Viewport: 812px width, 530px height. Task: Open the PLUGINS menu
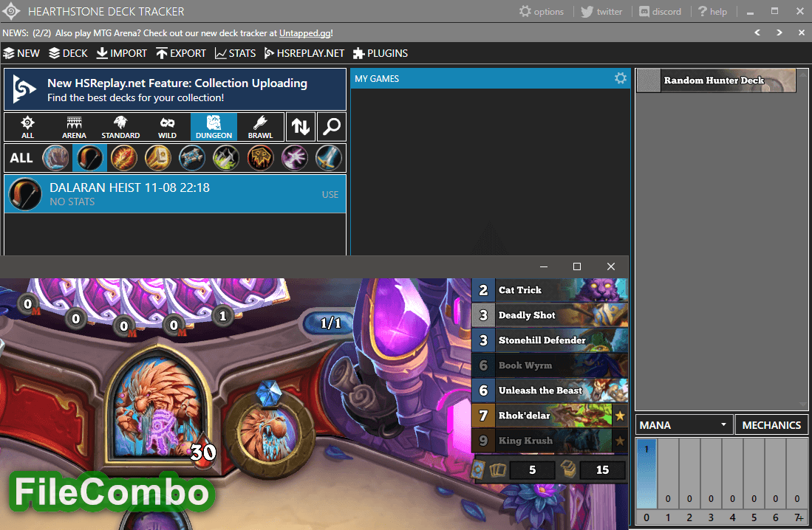tap(380, 53)
